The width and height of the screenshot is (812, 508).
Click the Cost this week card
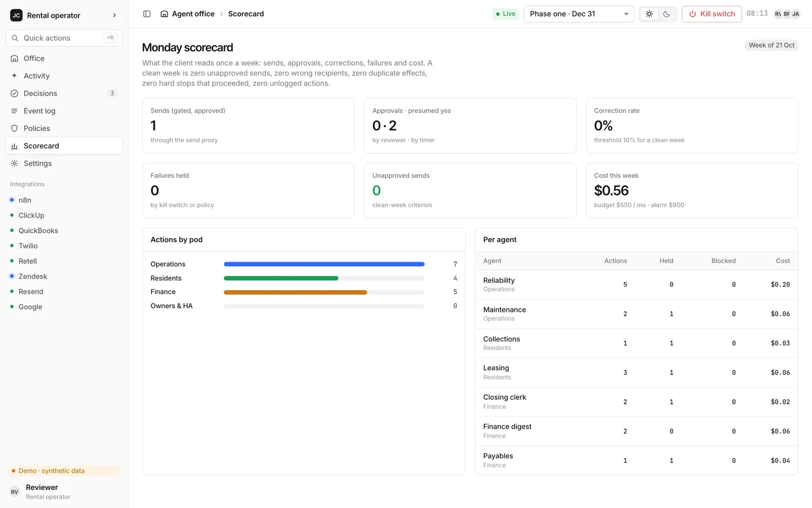pos(692,190)
